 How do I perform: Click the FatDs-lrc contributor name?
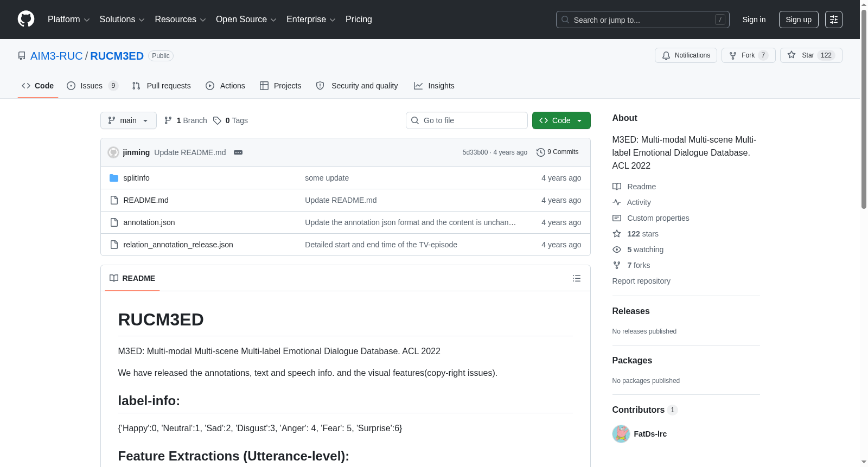click(650, 434)
